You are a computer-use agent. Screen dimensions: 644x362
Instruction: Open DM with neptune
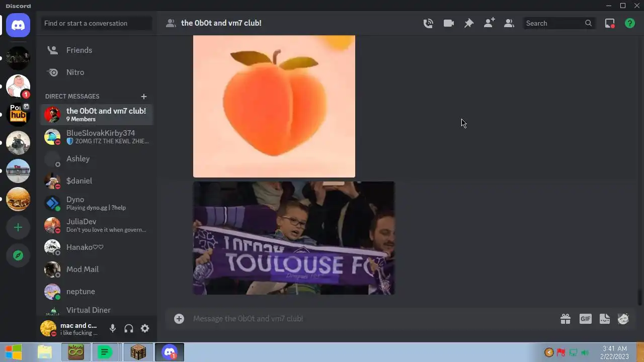pyautogui.click(x=97, y=292)
